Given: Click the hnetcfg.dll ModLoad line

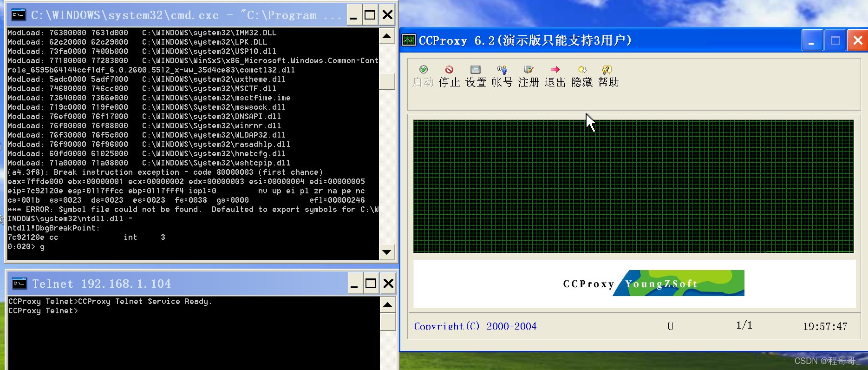Looking at the screenshot, I should [x=146, y=154].
